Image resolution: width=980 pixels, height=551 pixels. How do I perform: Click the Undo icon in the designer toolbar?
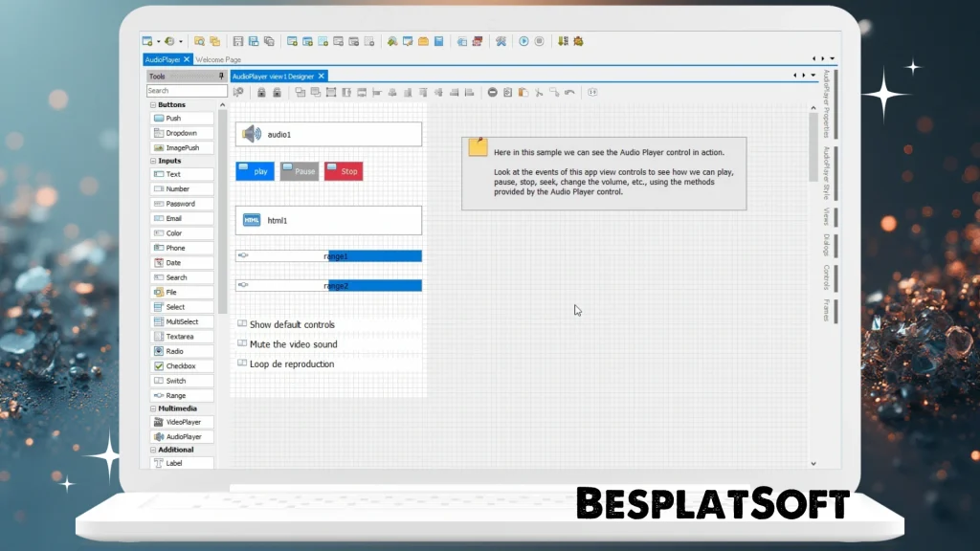(568, 92)
